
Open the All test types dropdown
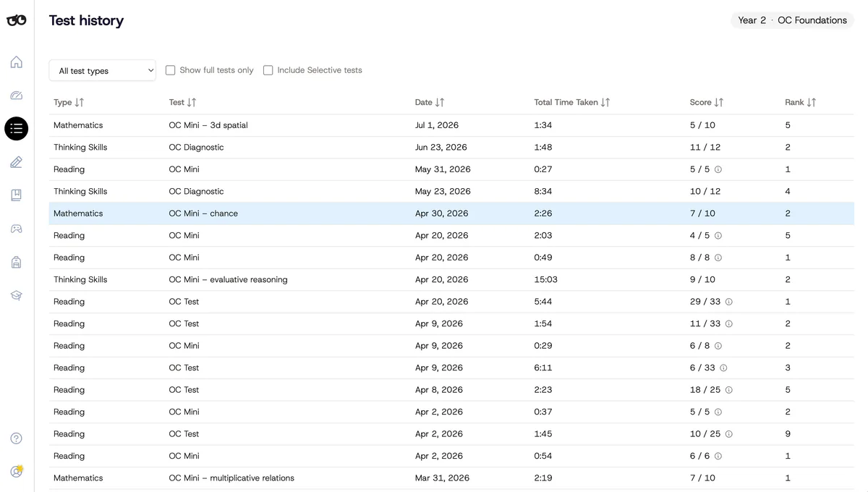tap(103, 70)
